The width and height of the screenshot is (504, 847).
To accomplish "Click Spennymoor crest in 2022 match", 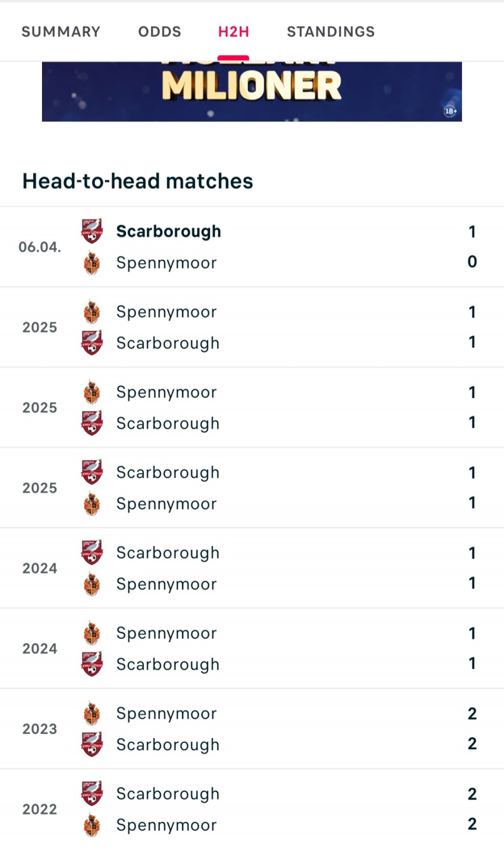I will click(x=92, y=825).
